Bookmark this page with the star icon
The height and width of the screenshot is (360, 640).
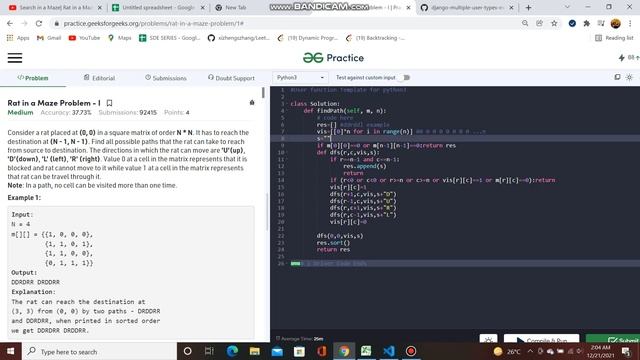554,24
